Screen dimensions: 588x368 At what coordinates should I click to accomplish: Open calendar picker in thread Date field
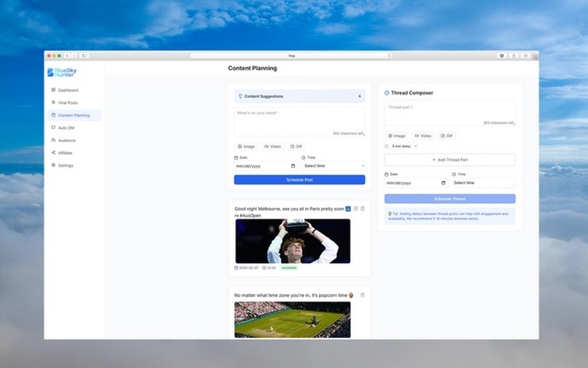pos(443,183)
